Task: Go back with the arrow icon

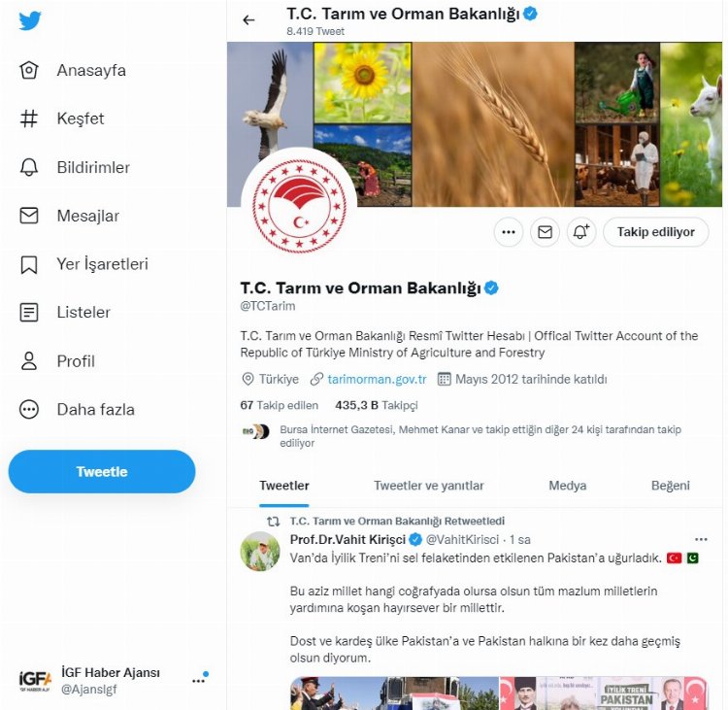Action: pos(248,20)
